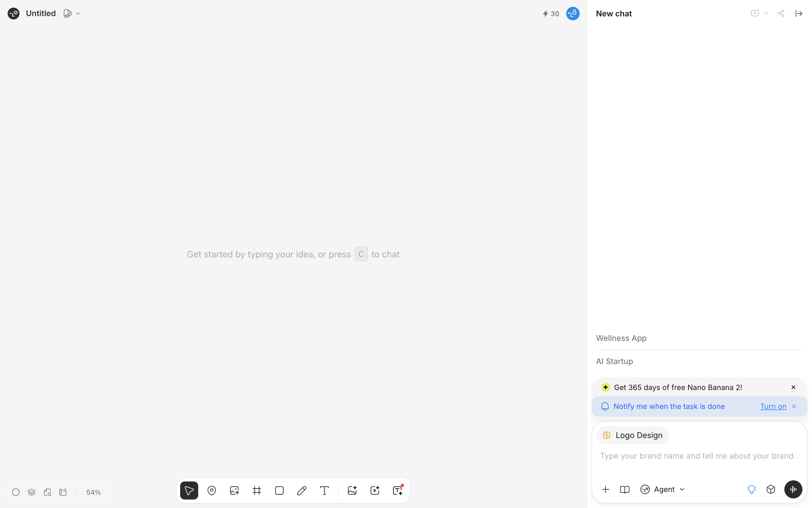The height and width of the screenshot is (508, 812).
Task: Select the pencil draw tool
Action: [x=302, y=491]
